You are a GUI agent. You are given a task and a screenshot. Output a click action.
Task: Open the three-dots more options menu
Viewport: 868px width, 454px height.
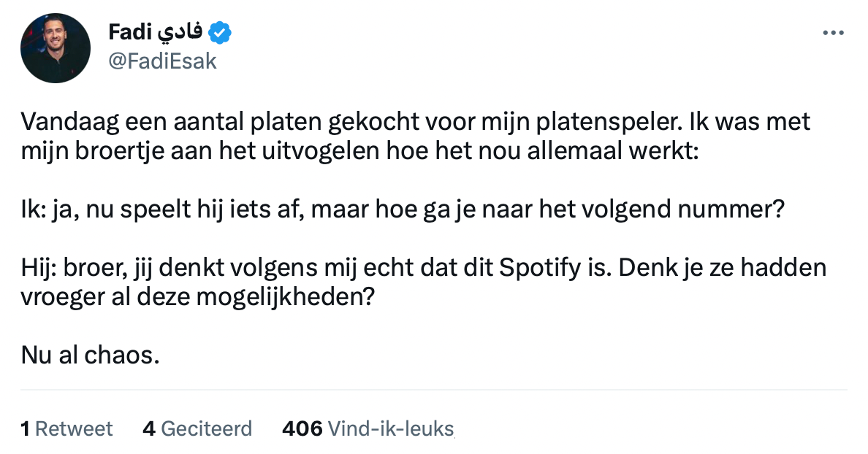click(834, 33)
